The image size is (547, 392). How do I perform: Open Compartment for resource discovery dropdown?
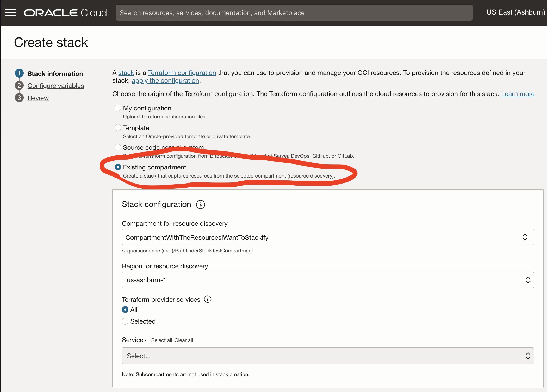(328, 237)
